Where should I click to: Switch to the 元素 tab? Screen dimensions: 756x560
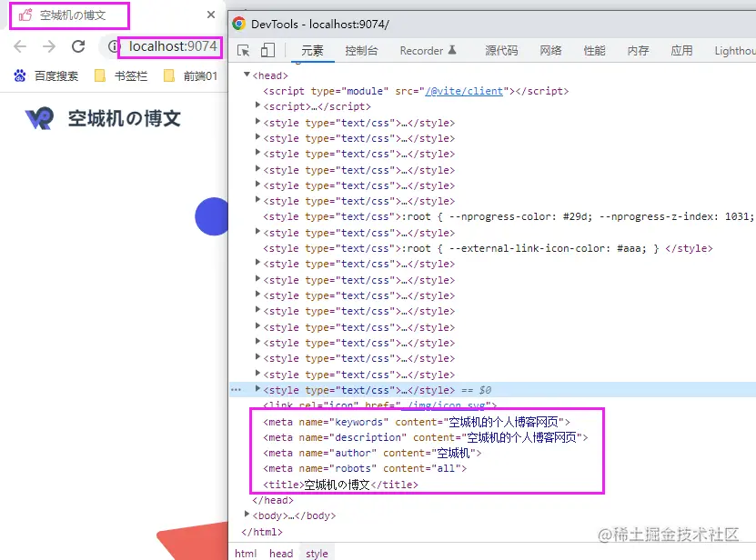point(312,51)
